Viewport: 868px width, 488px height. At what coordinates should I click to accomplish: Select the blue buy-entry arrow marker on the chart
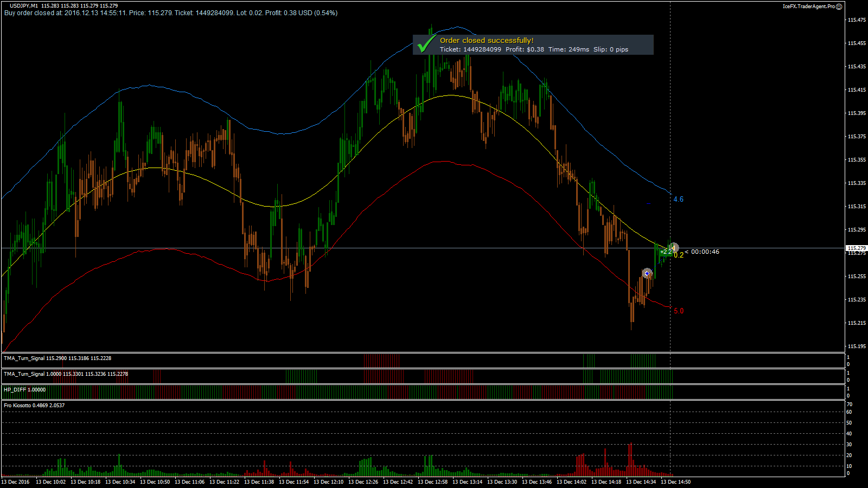647,273
